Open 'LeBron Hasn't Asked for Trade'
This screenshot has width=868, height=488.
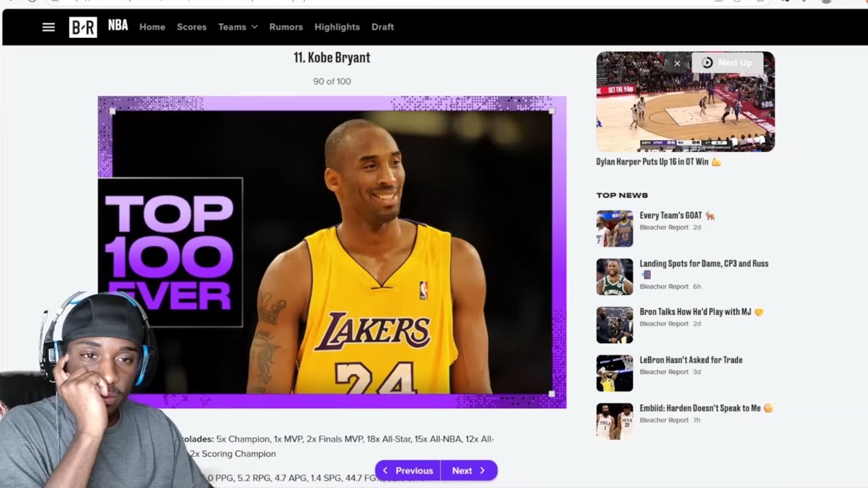tap(691, 360)
